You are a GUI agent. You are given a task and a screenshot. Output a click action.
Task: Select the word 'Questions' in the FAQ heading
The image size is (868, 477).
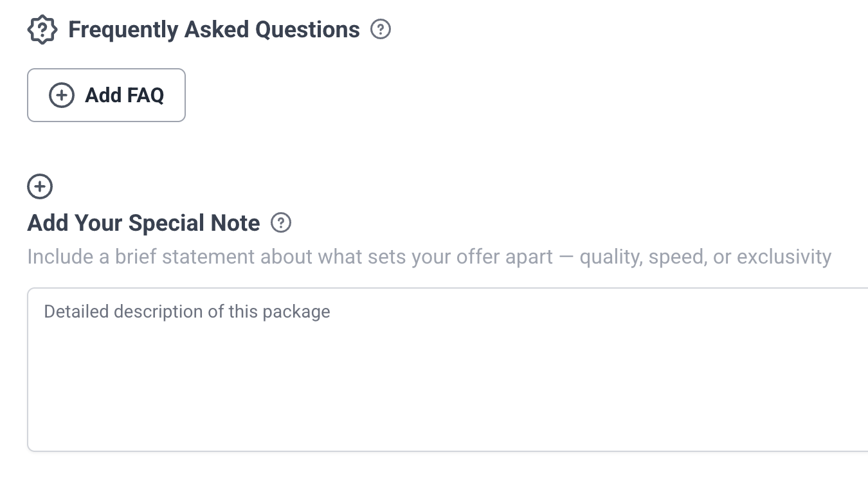307,30
